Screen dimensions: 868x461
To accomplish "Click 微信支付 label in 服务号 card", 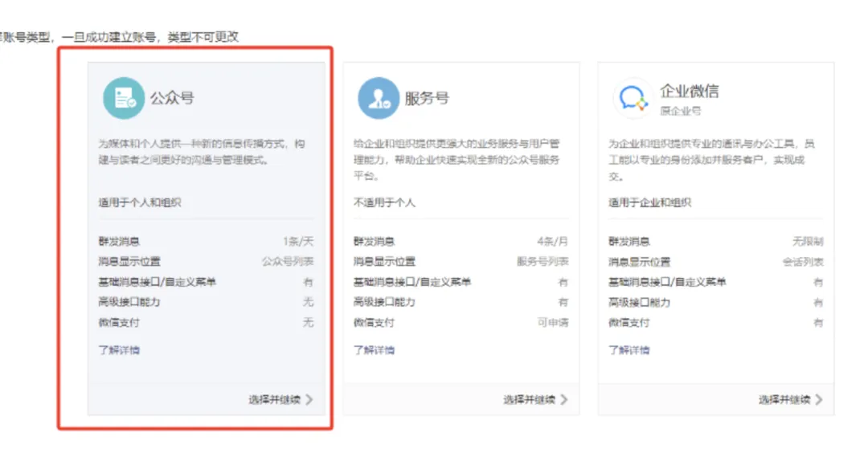I will coord(375,322).
